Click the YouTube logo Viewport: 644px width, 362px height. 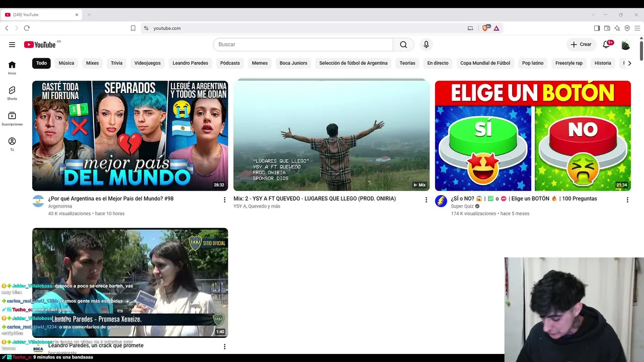(39, 45)
